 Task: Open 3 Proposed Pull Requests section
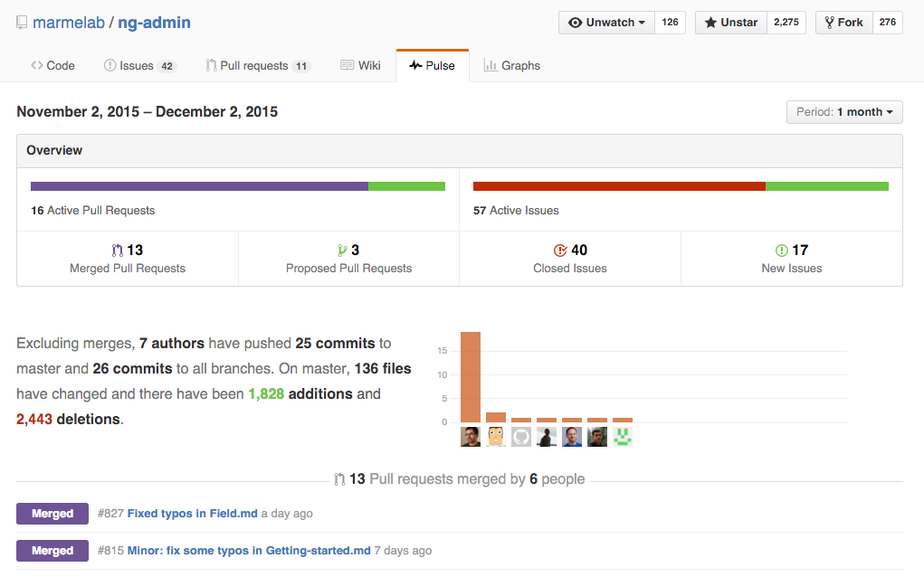[x=348, y=259]
